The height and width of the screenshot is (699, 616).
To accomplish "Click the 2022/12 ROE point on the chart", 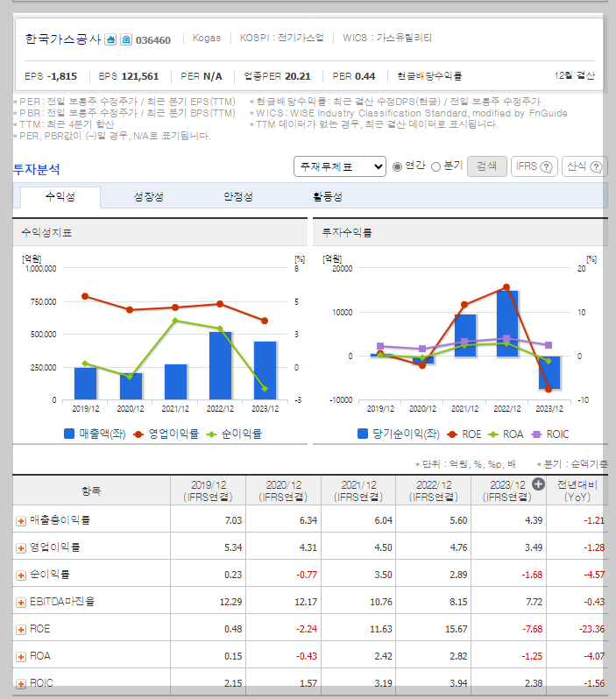I will [x=506, y=287].
